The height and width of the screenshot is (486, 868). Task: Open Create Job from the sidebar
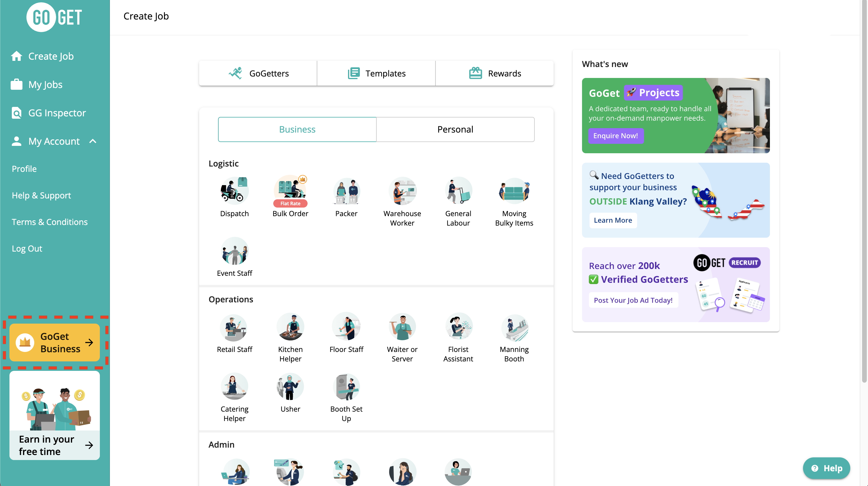42,56
